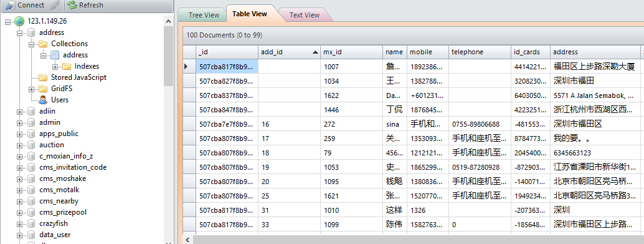This screenshot has width=644, height=244.
Task: Expand the cms_moshake database
Action: 19,179
